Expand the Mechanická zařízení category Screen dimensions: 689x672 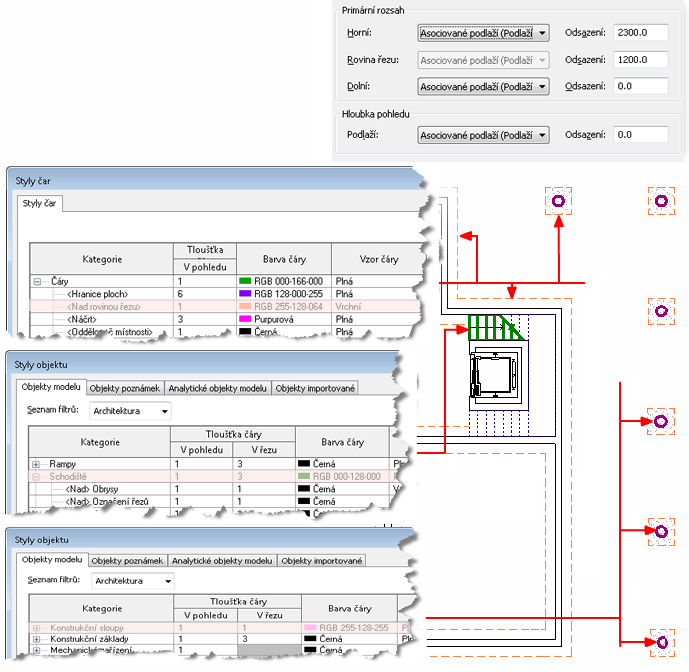click(x=36, y=650)
